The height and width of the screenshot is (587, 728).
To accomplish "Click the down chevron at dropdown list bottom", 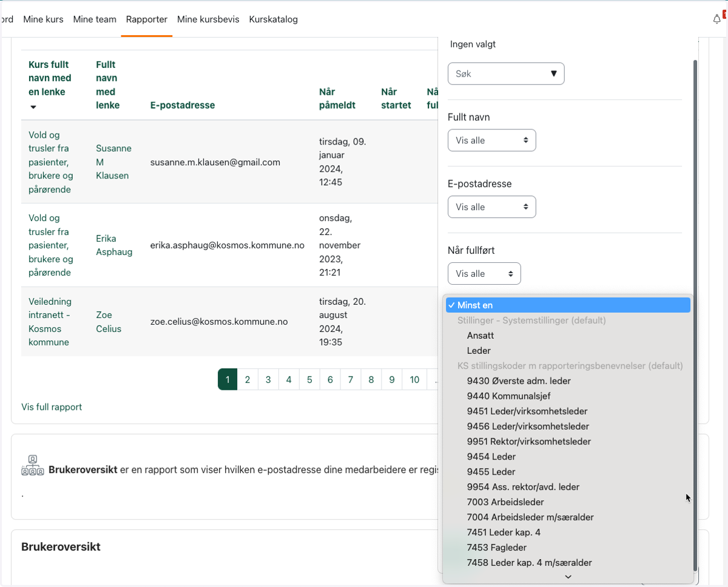I will tap(568, 577).
